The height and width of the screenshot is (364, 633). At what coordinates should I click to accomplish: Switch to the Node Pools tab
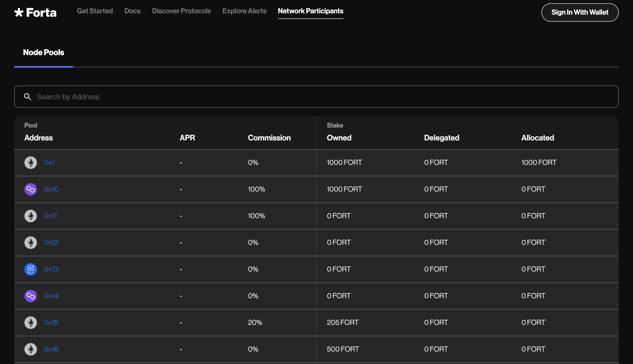pyautogui.click(x=44, y=52)
